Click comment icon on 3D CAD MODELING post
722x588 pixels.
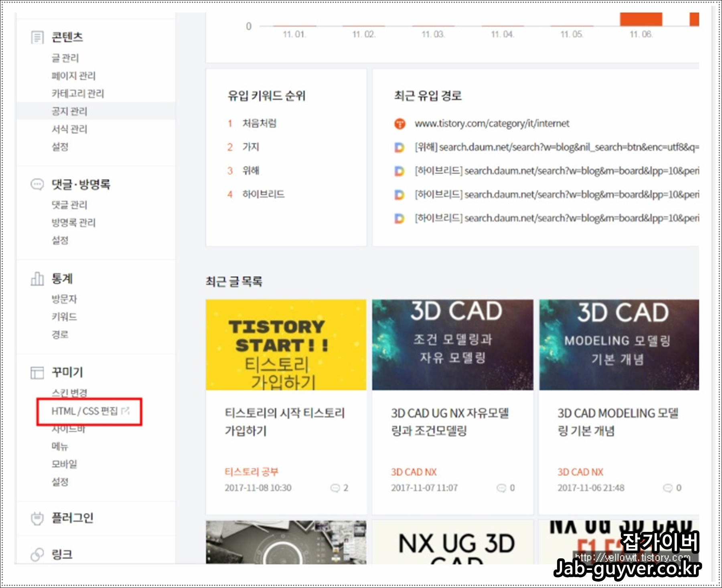coord(668,488)
